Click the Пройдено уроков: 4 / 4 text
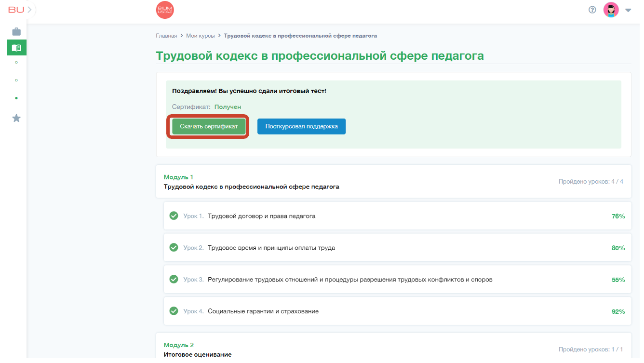This screenshot has height=363, width=644. click(x=591, y=182)
